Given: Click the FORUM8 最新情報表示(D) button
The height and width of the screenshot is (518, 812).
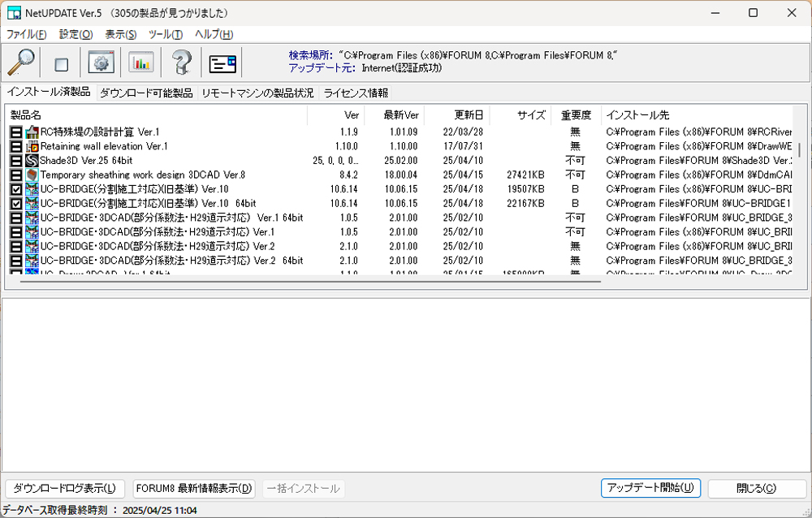Looking at the screenshot, I should pos(194,488).
